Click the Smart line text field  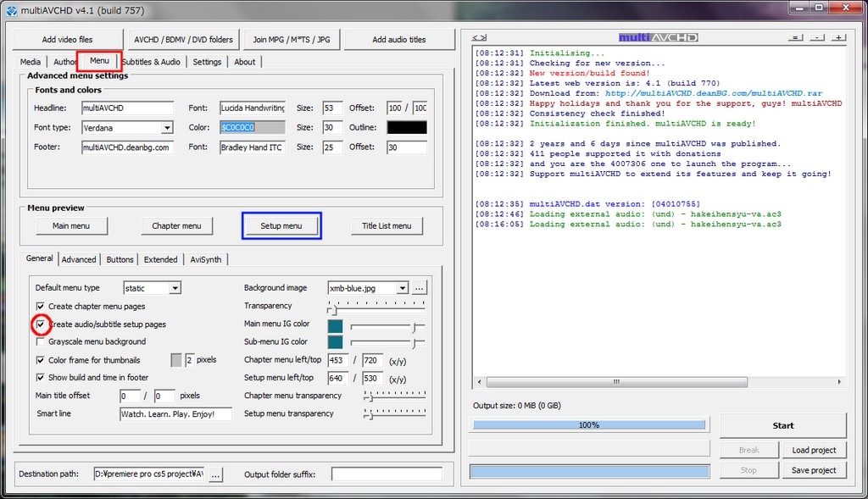(x=175, y=414)
